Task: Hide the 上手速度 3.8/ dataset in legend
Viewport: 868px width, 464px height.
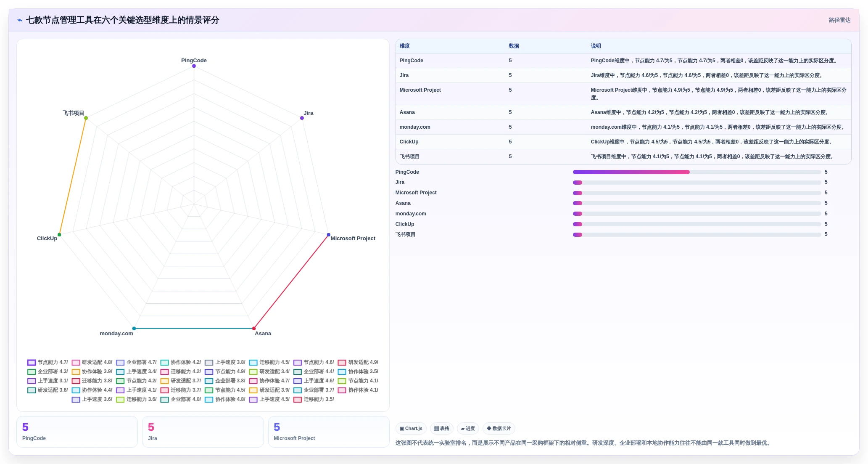Action: (x=225, y=363)
